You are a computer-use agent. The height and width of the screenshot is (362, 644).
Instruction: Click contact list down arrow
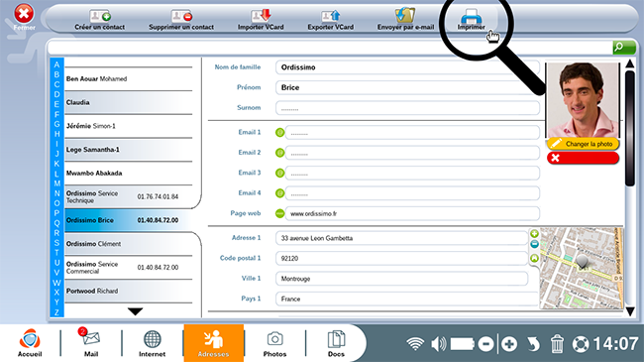135,311
